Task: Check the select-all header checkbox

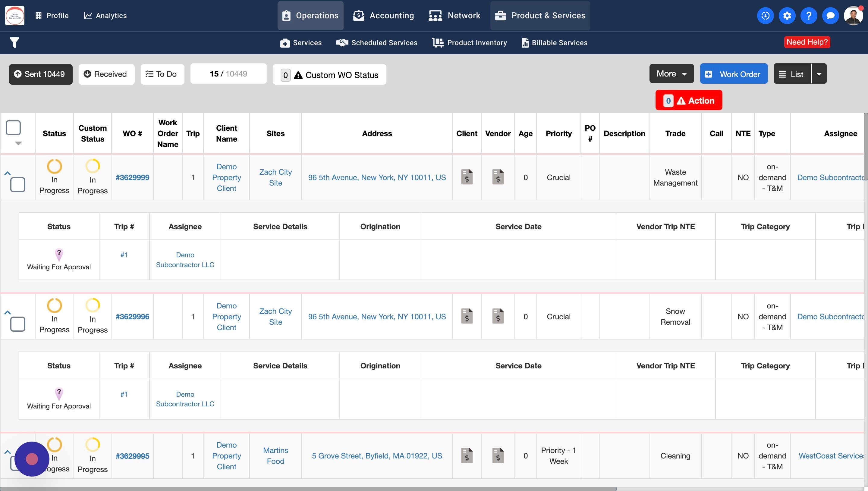Action: pyautogui.click(x=14, y=128)
